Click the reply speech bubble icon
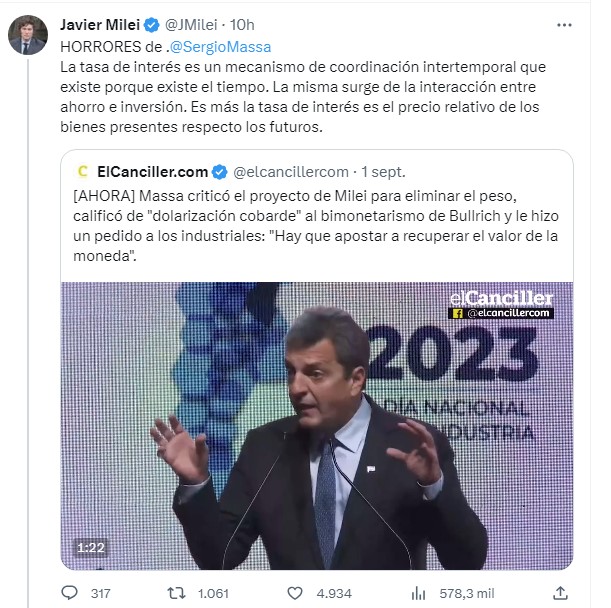The height and width of the screenshot is (608, 611). 69,593
